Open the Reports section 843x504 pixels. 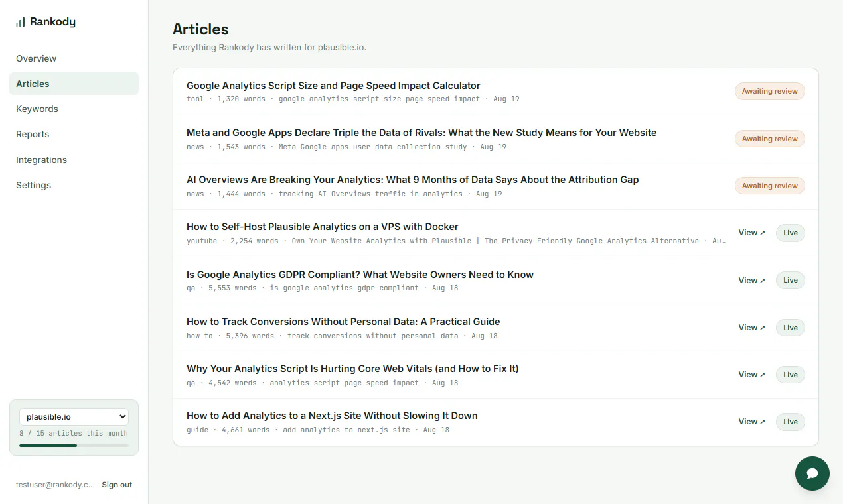74,134
